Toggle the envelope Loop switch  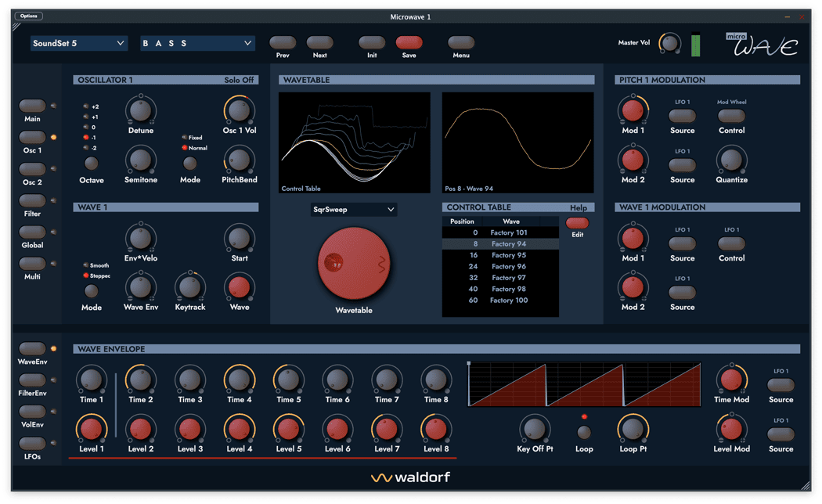(584, 432)
